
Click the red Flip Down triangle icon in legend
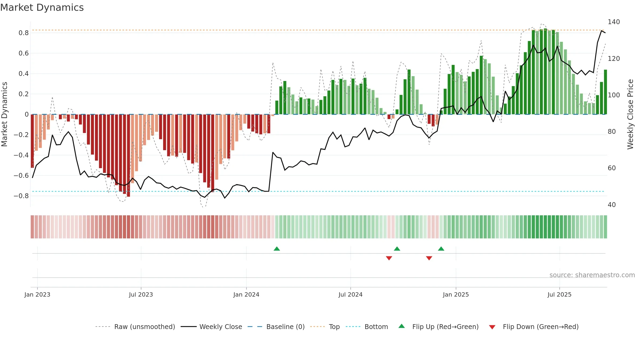tap(492, 327)
